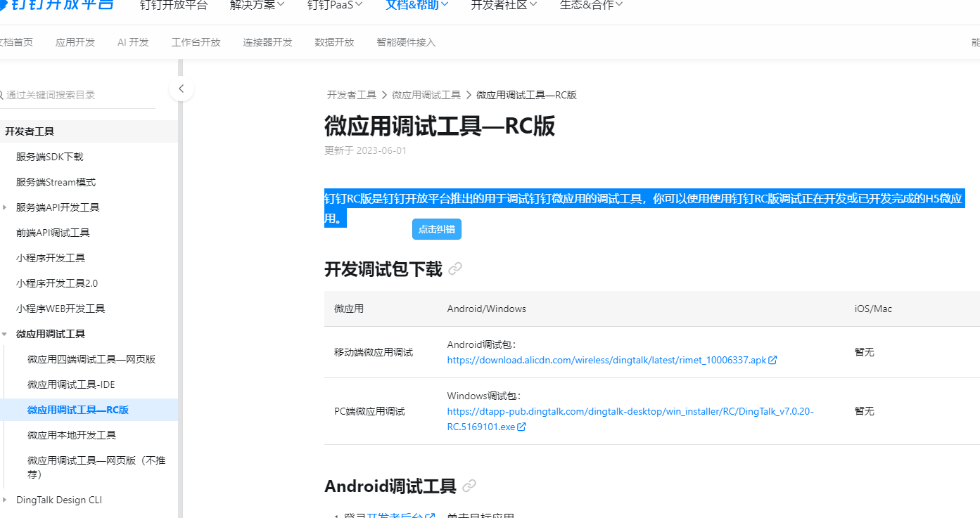The image size is (980, 518).
Task: Copy anchor link beside Android调试工具 heading
Action: click(469, 486)
